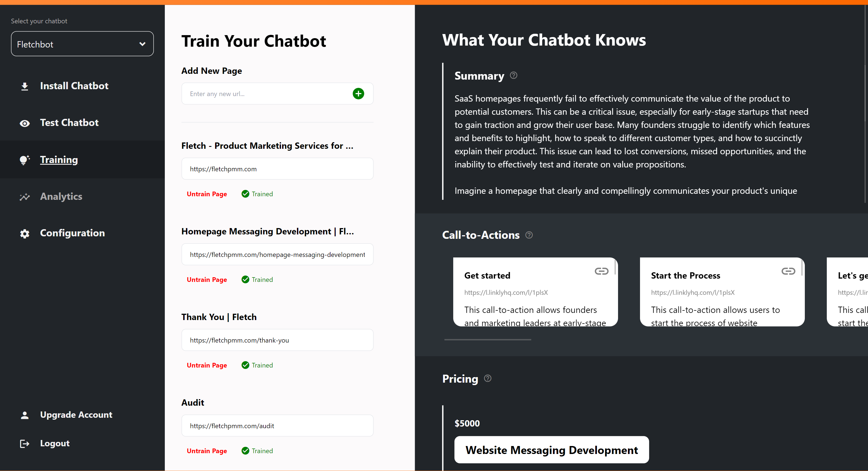
Task: Click the Summary help question-mark icon
Action: pyautogui.click(x=513, y=75)
